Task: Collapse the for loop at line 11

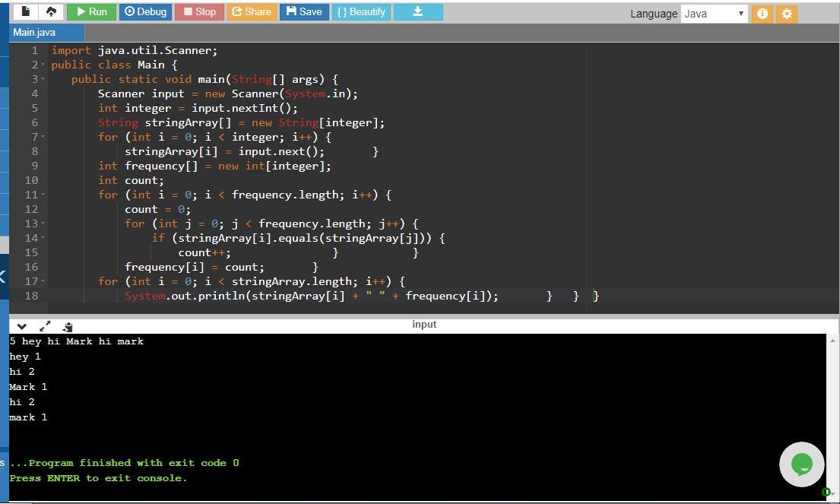Action: tap(43, 195)
